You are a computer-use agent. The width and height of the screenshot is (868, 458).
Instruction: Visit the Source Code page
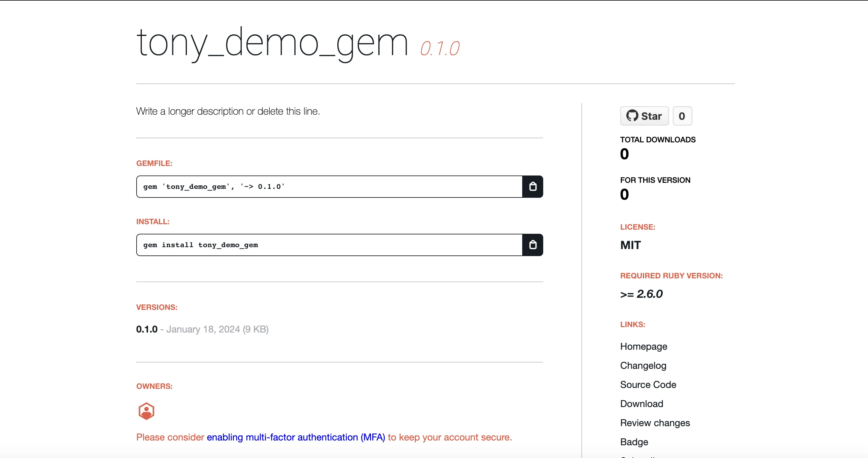(648, 384)
